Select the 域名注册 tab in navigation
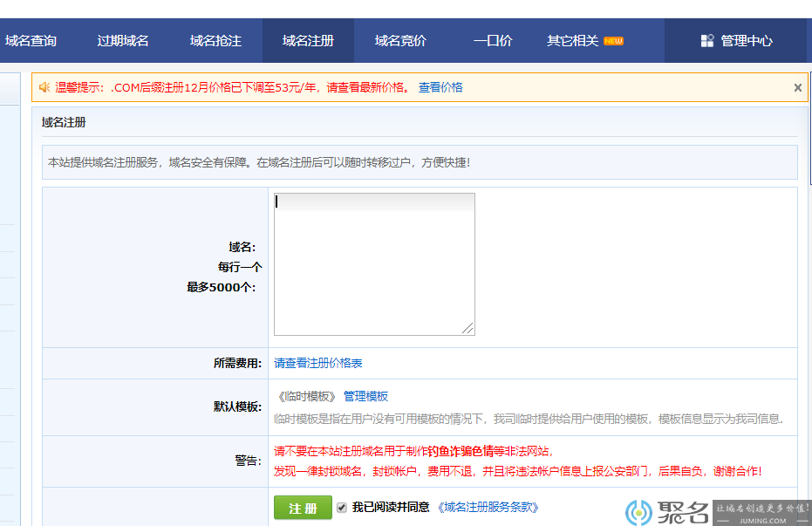This screenshot has width=812, height=526. (x=308, y=40)
